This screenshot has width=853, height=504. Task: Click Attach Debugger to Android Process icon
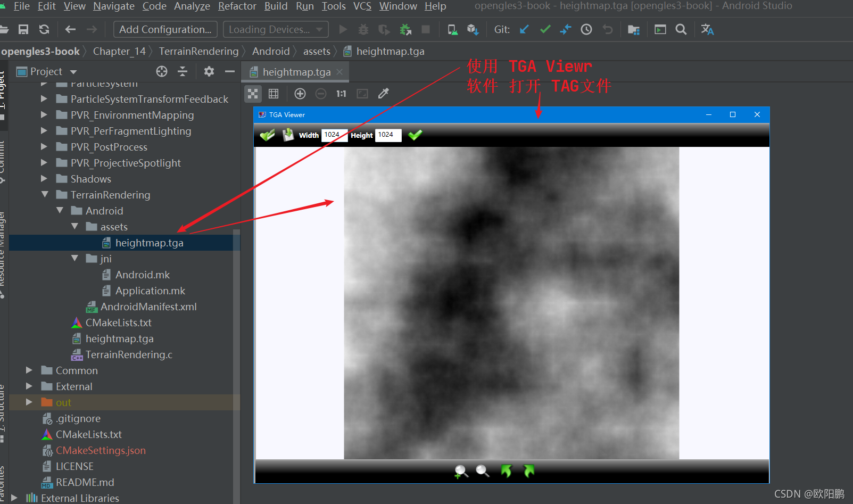pos(405,30)
